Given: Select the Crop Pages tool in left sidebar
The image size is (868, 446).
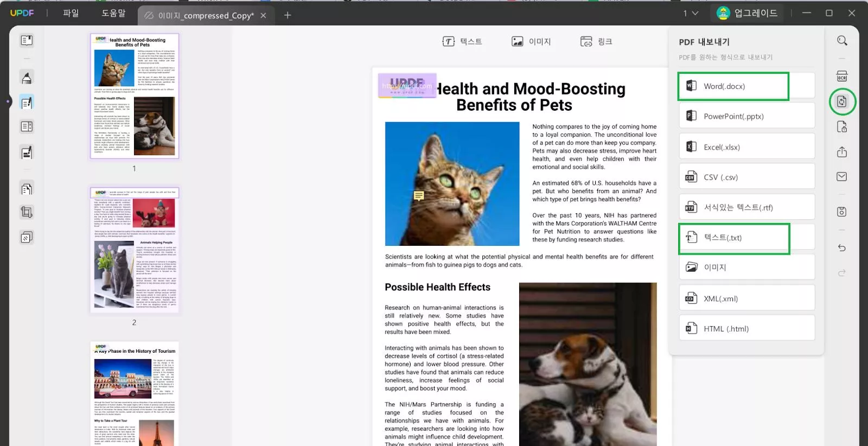Looking at the screenshot, I should [x=26, y=212].
